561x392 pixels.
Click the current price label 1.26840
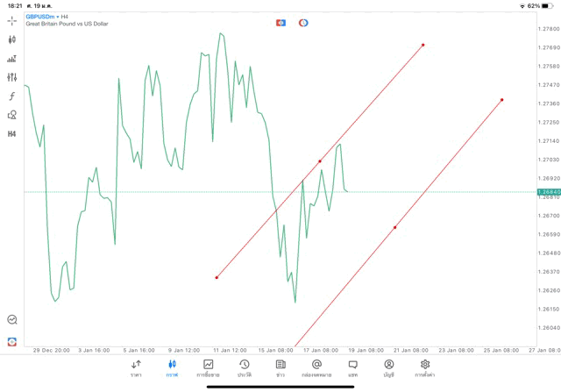549,191
